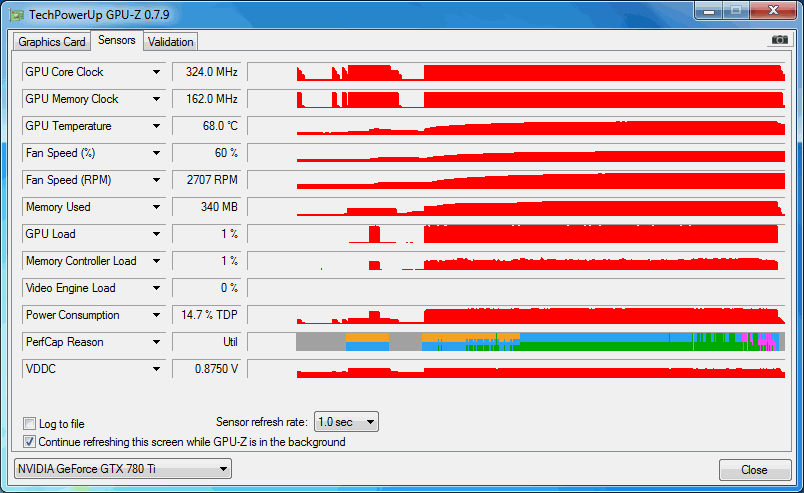This screenshot has width=804, height=493.
Task: Open the Memory Controller Load dropdown
Action: pos(156,261)
